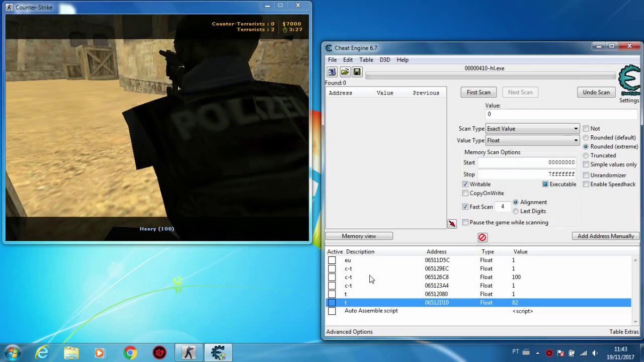Open Value Type dropdown
This screenshot has height=362, width=644.
pos(532,141)
